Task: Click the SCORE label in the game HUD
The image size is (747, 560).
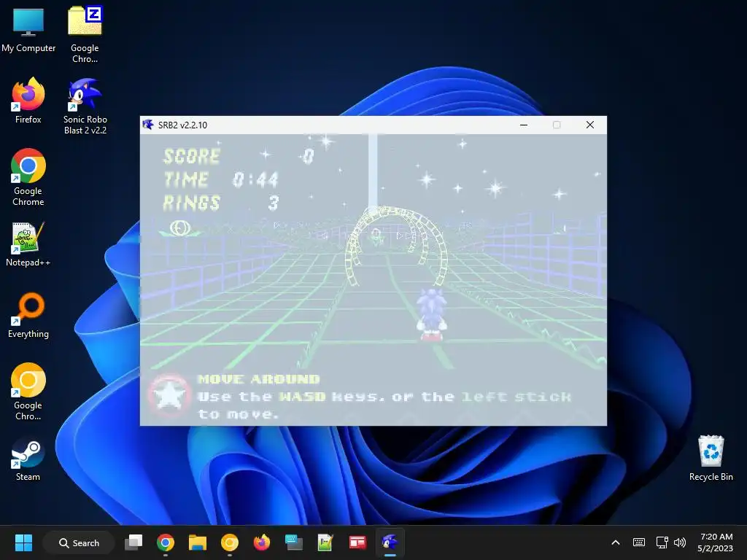Action: [192, 156]
